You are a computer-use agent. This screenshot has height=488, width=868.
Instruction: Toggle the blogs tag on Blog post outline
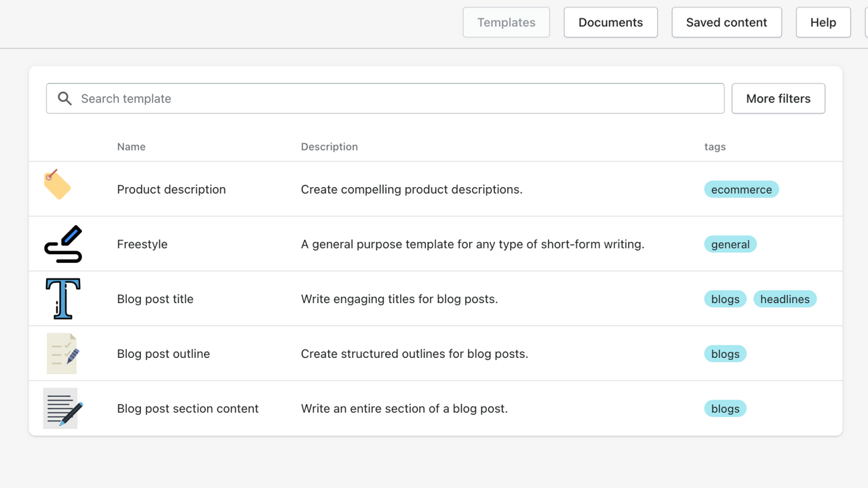[x=725, y=353]
